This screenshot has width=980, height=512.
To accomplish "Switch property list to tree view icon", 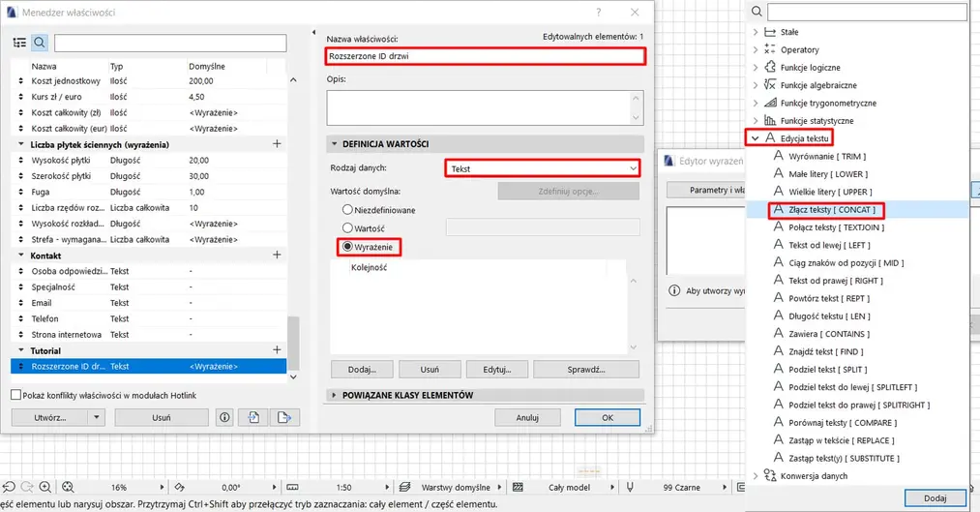I will click(19, 43).
